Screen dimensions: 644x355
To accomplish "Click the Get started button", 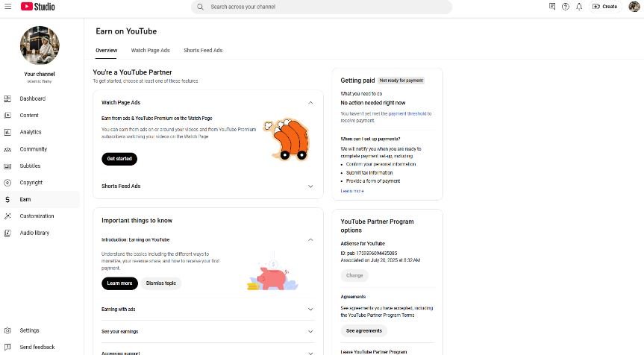I will [119, 159].
